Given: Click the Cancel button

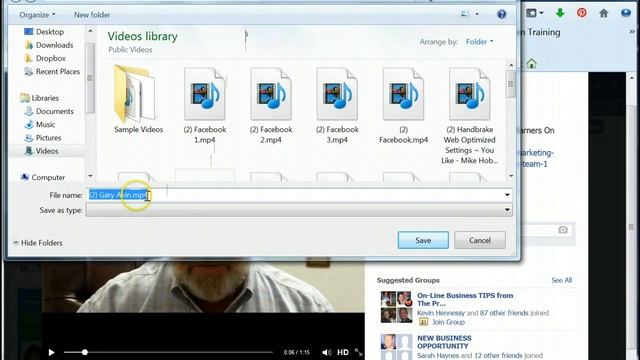Looking at the screenshot, I should pos(480,240).
